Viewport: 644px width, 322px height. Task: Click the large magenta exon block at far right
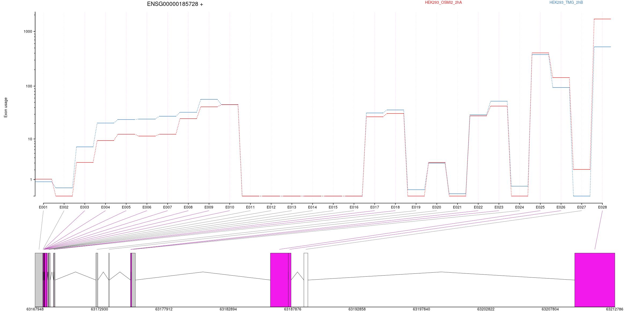click(595, 280)
